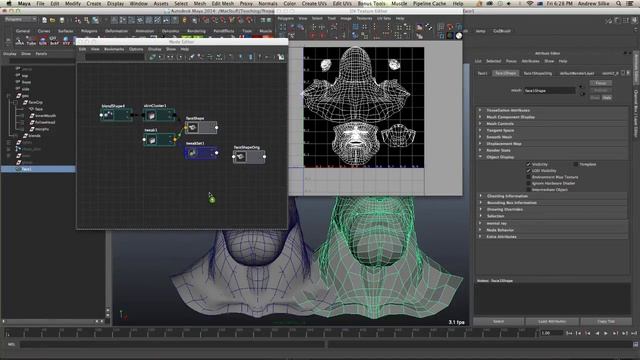This screenshot has width=640, height=360.
Task: Click the rightmost icon in Node Editor toolbar
Action: click(x=281, y=57)
